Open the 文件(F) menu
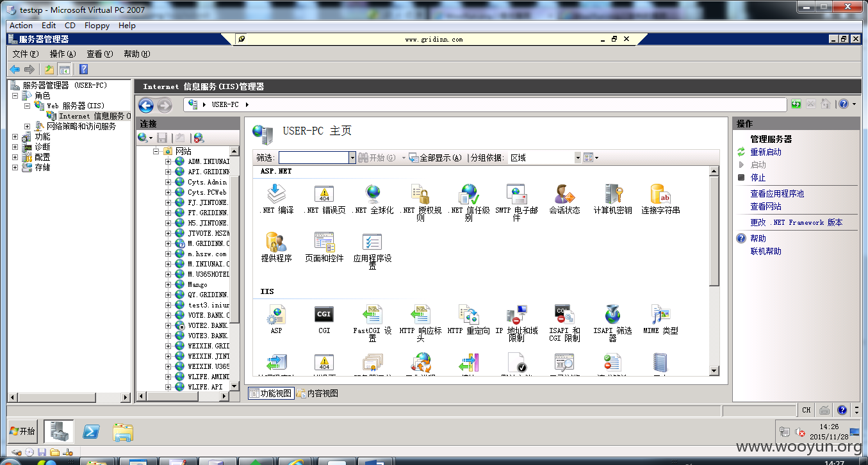This screenshot has width=868, height=465. (x=26, y=54)
